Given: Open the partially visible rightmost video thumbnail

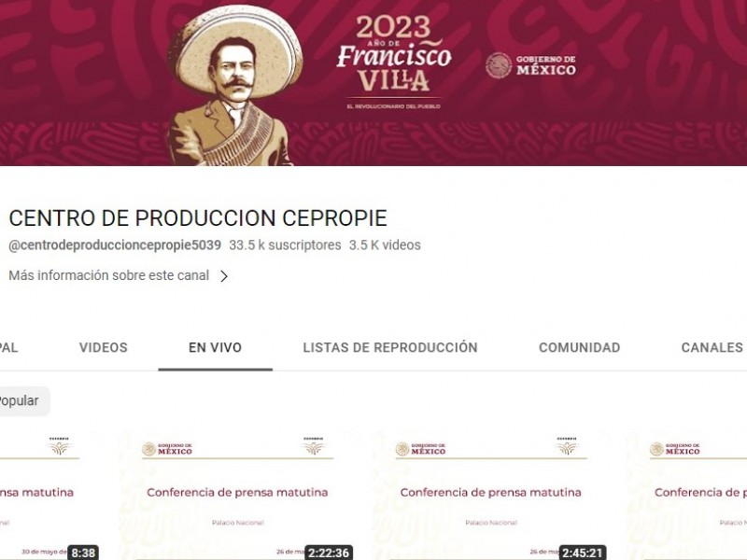Looking at the screenshot, I should pyautogui.click(x=687, y=496).
